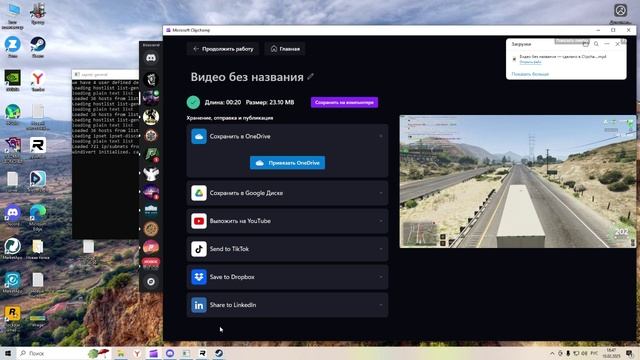Click the clock in the system tray

(x=611, y=353)
